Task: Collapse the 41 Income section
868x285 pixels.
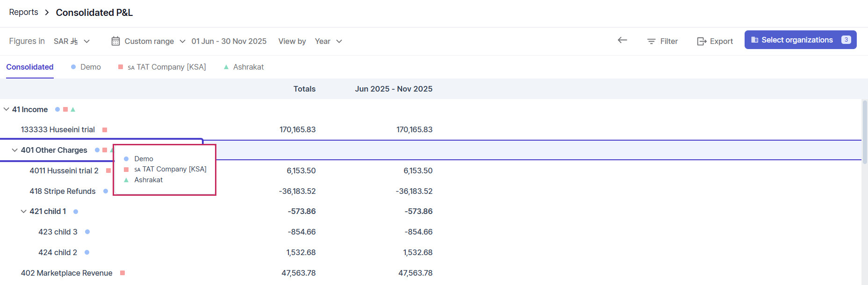Action: (6, 109)
